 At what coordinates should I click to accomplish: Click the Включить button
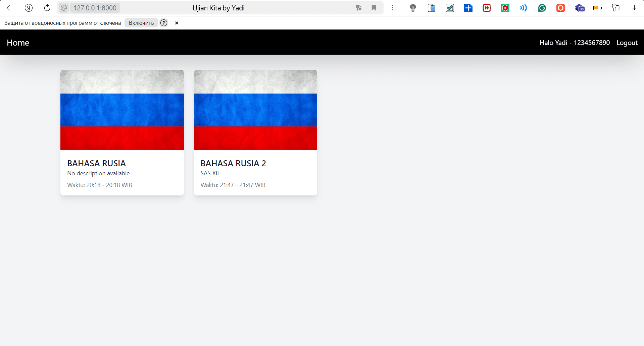click(141, 23)
